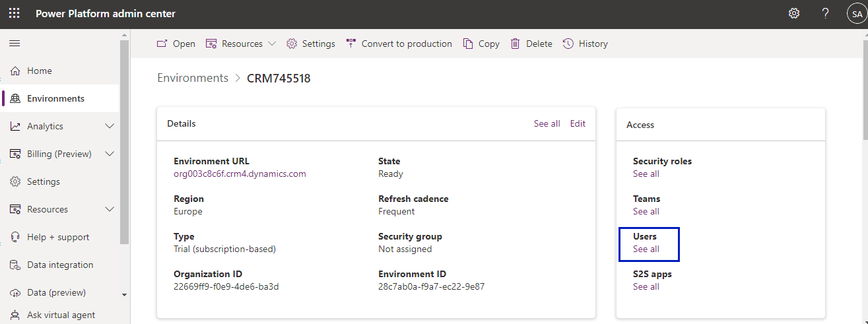Screen dimensions: 868x324
Task: Click the Data integration icon
Action: pyautogui.click(x=15, y=265)
